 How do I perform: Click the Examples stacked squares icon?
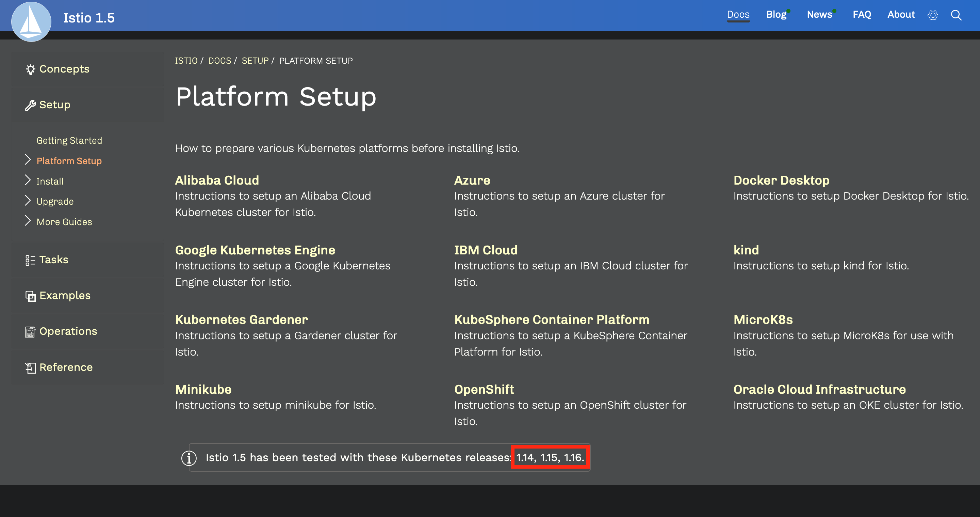(30, 296)
